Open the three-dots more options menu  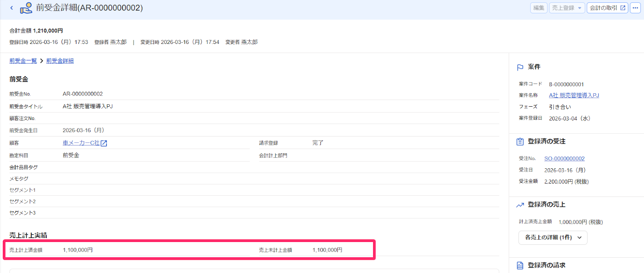tap(635, 8)
